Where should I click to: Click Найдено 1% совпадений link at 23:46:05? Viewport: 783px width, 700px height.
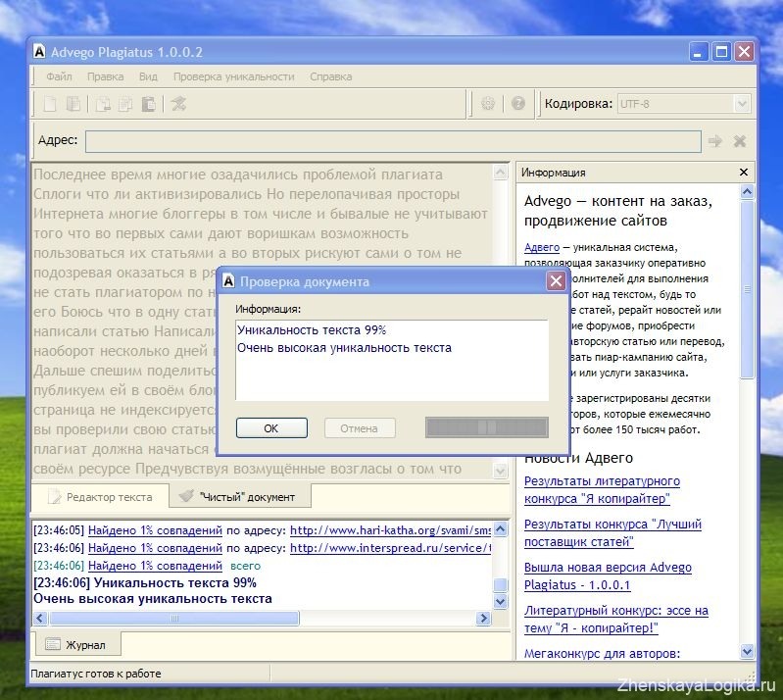click(155, 530)
